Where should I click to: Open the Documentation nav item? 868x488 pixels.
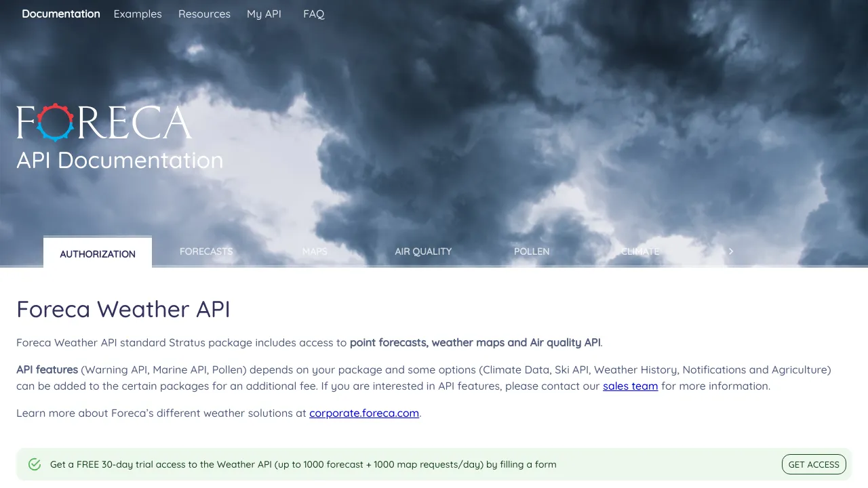click(x=61, y=14)
